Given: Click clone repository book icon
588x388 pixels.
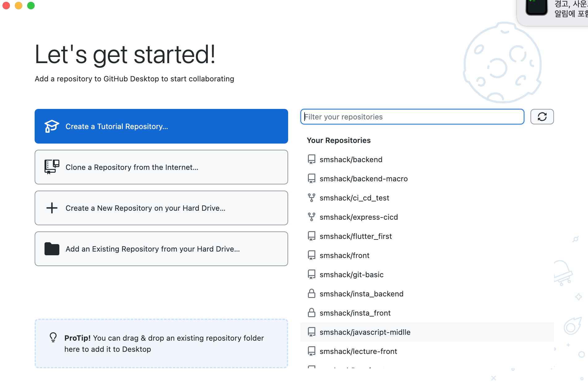Looking at the screenshot, I should (52, 167).
